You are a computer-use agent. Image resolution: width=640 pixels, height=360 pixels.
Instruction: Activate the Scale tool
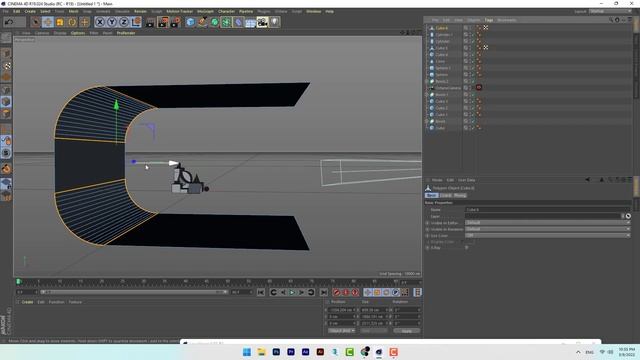point(60,22)
